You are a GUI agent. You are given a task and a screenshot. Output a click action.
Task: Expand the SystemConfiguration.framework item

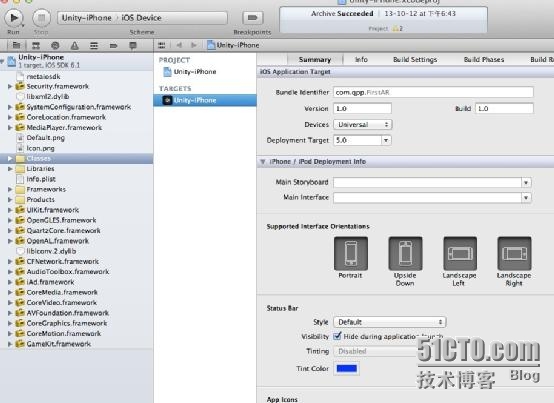click(x=10, y=107)
